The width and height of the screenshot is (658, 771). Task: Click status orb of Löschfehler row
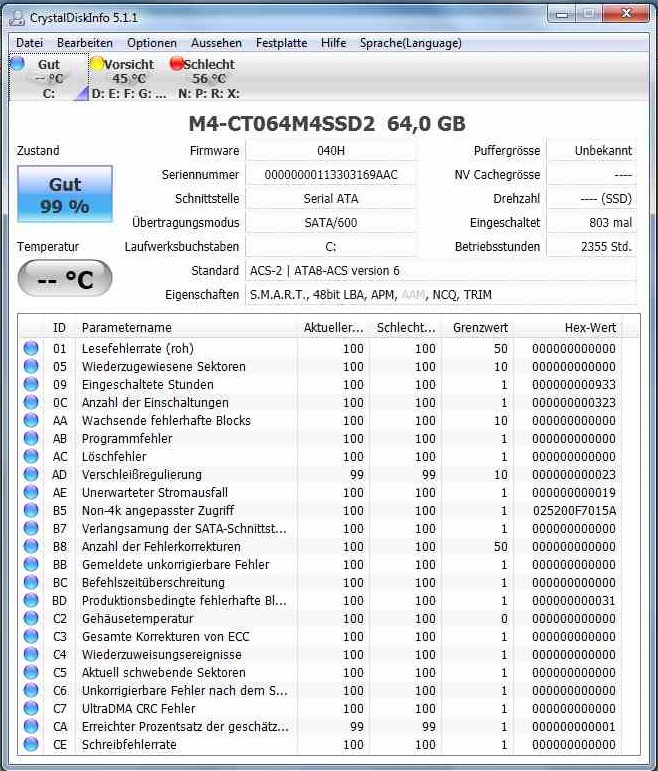[x=31, y=456]
